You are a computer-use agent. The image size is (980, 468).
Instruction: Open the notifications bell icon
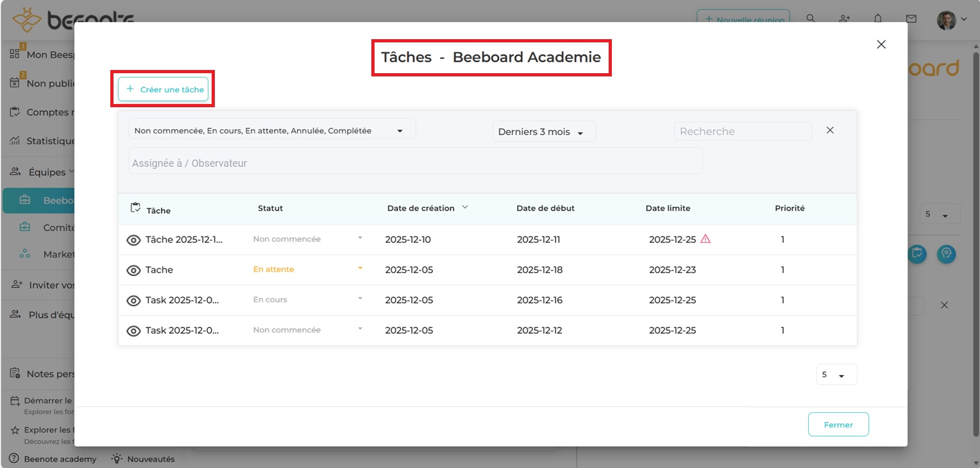878,19
